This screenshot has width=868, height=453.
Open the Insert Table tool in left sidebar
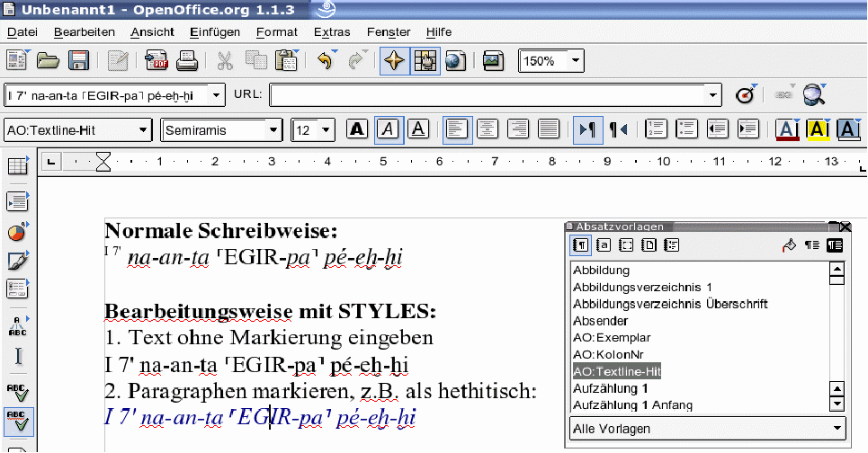(x=16, y=167)
